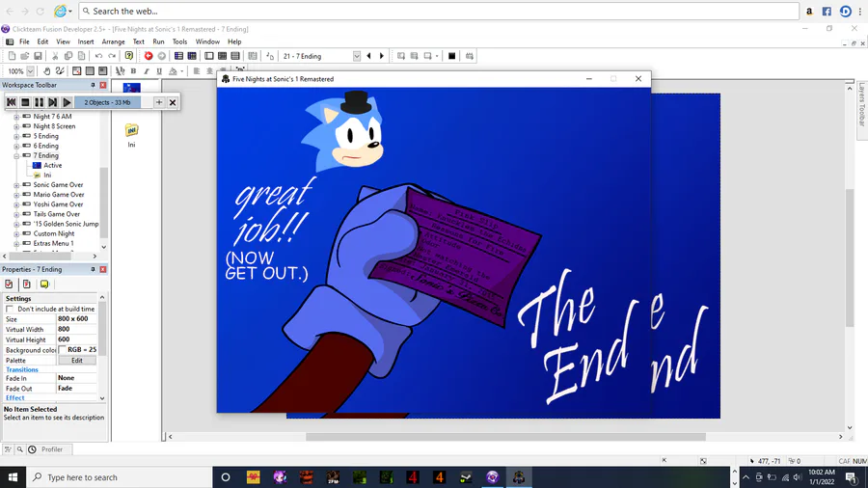Image resolution: width=868 pixels, height=488 pixels.
Task: Open the frame selector dropdown '21 - 7 Ending'
Action: 357,56
